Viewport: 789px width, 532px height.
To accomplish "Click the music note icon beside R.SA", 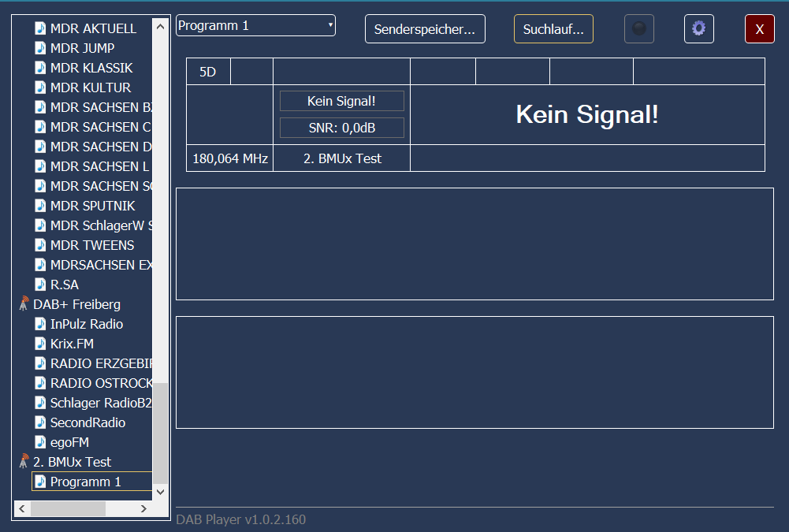I will pyautogui.click(x=41, y=285).
